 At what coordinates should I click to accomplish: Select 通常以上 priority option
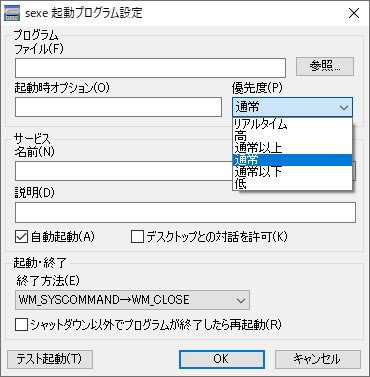tap(292, 148)
